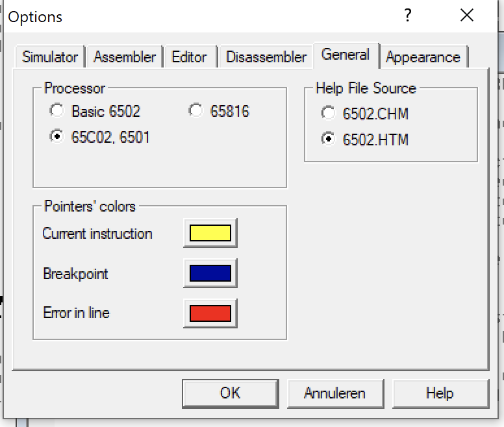Change the yellow Current instruction color

pyautogui.click(x=210, y=234)
